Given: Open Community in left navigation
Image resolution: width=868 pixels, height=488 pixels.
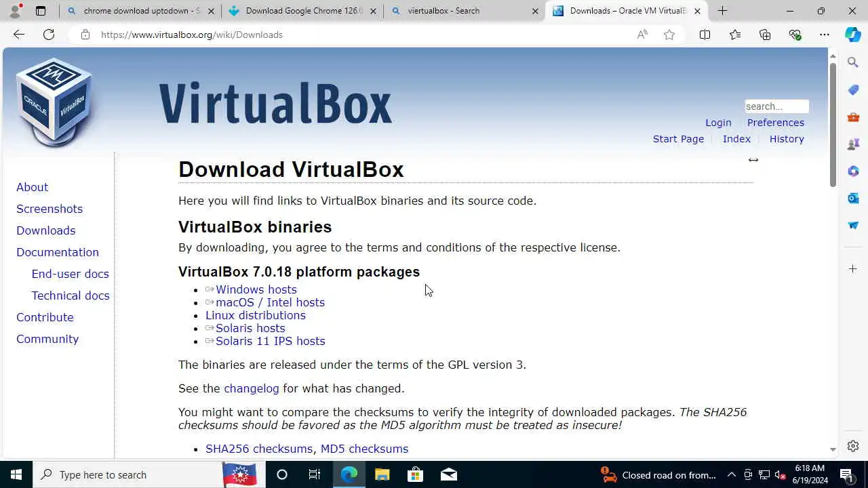Looking at the screenshot, I should [x=47, y=339].
